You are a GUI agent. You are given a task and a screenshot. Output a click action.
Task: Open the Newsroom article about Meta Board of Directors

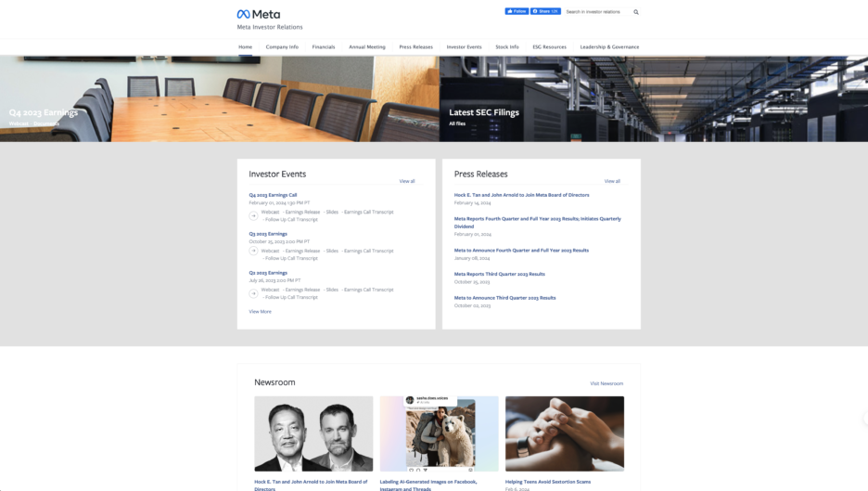[x=311, y=485]
